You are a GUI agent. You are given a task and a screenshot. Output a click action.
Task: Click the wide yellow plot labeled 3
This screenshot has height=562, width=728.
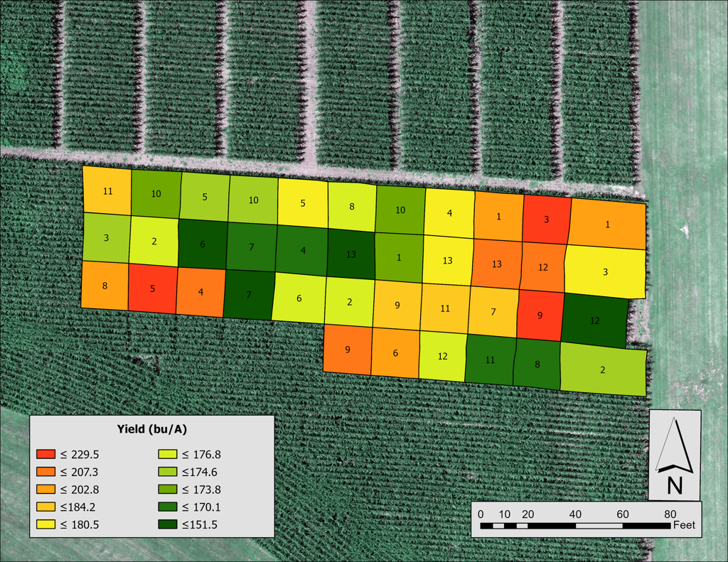(x=605, y=271)
